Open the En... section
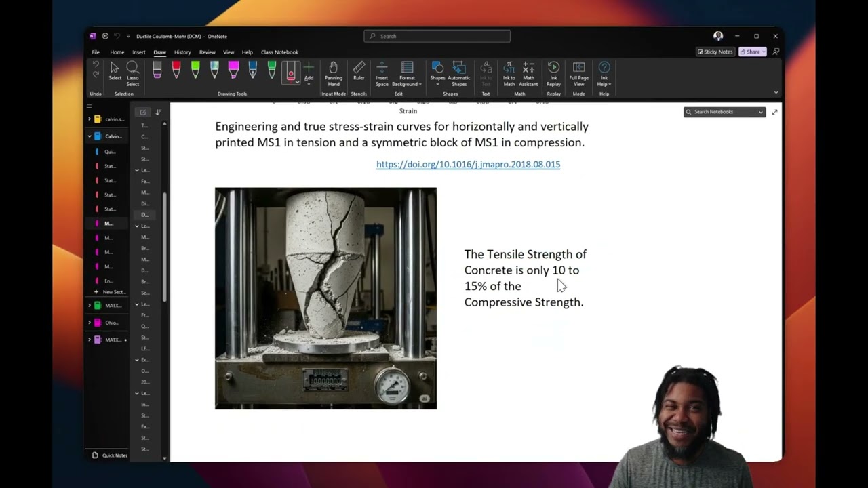 coord(109,281)
